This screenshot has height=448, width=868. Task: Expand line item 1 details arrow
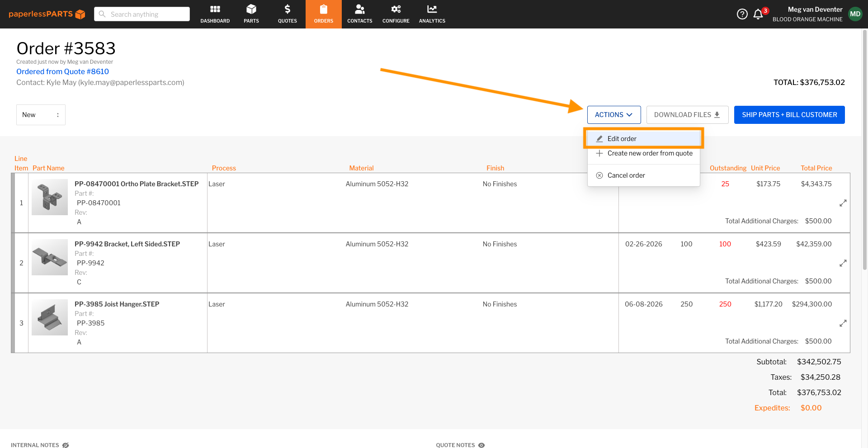(x=843, y=203)
